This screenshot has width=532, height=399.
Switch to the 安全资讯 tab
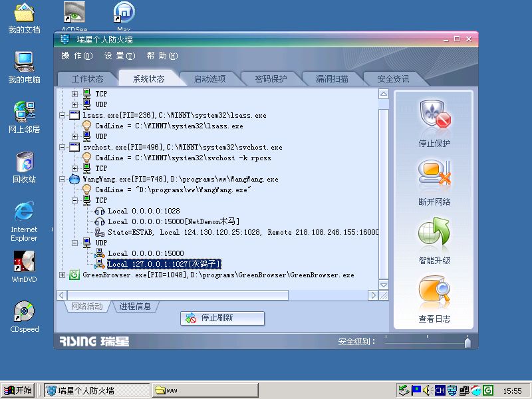(x=393, y=78)
